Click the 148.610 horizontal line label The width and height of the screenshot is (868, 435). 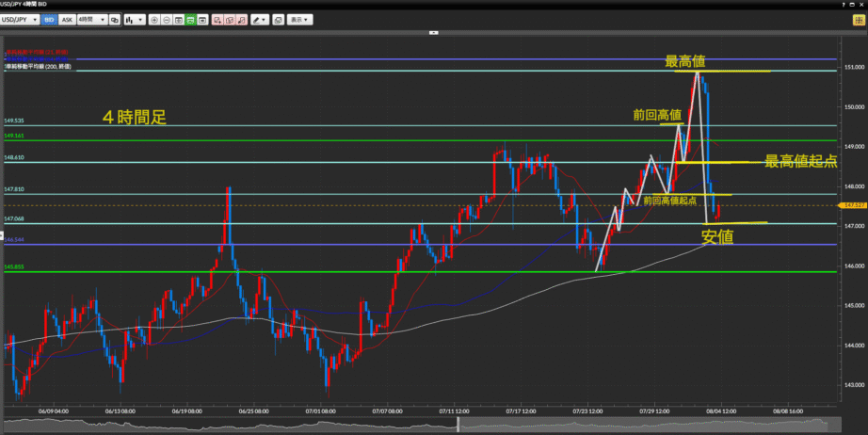click(14, 158)
